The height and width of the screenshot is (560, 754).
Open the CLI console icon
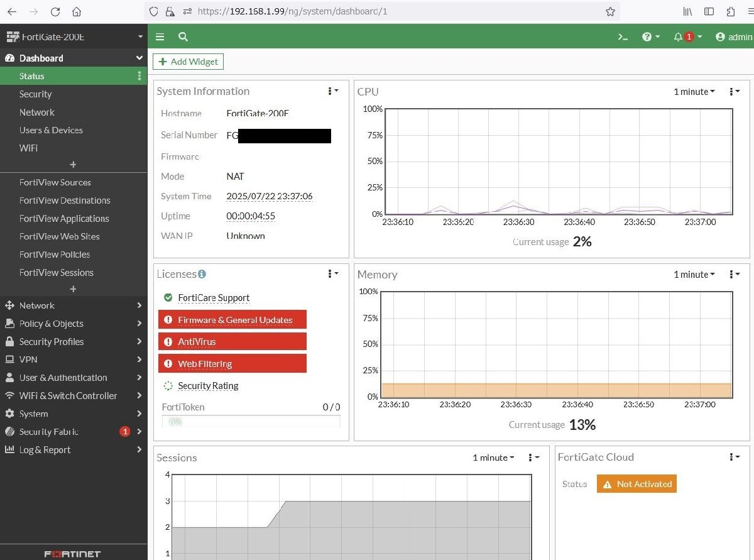point(623,37)
